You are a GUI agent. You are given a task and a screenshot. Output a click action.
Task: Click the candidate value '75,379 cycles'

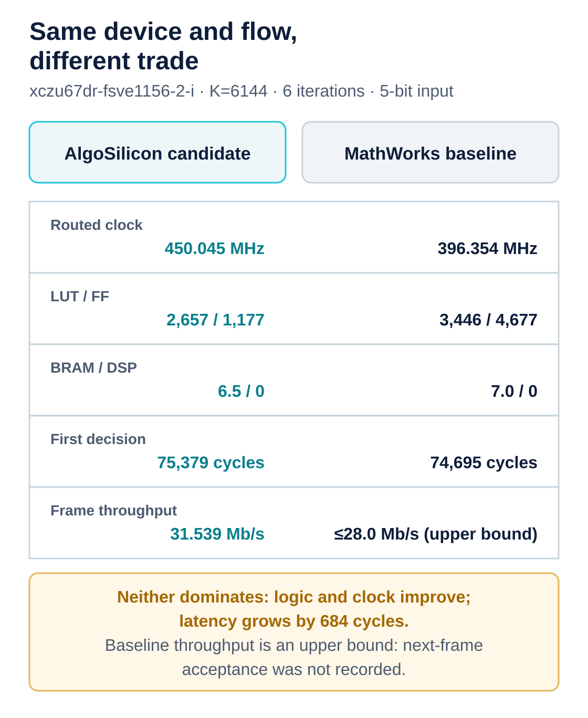click(211, 462)
